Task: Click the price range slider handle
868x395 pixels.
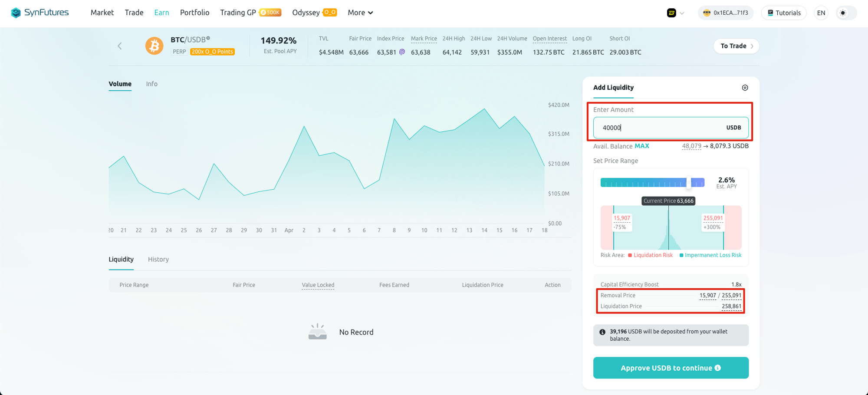Action: coord(688,182)
